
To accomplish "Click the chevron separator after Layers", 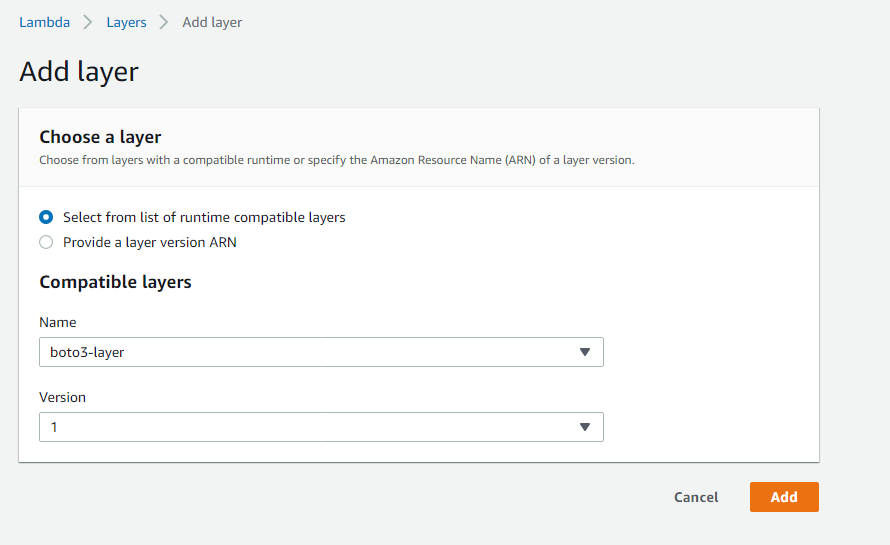I will point(163,22).
